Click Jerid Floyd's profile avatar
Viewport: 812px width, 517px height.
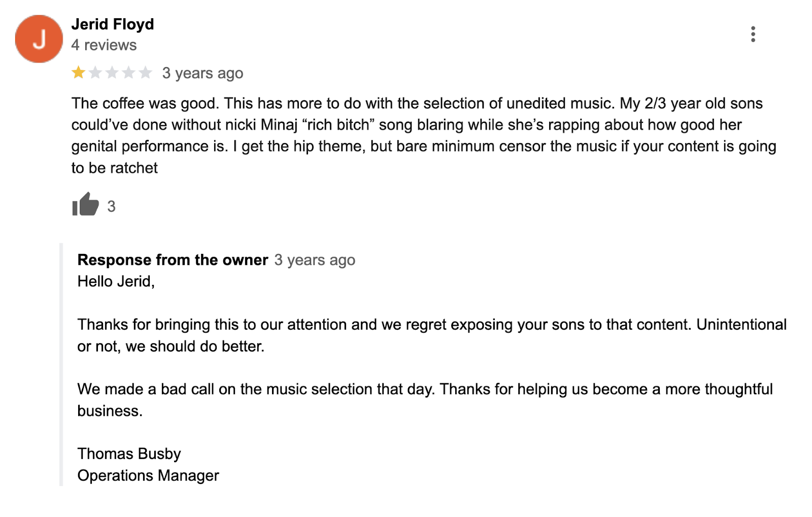pyautogui.click(x=39, y=38)
